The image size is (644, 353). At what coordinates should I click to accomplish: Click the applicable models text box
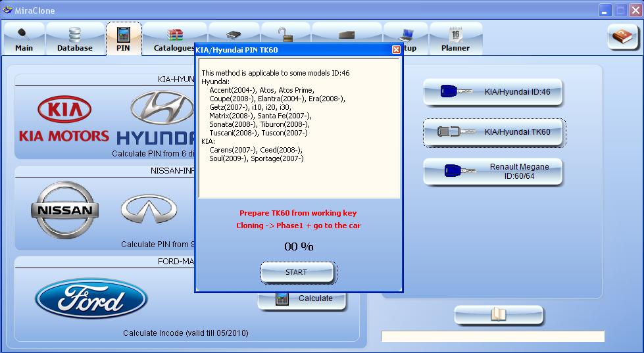pos(299,128)
